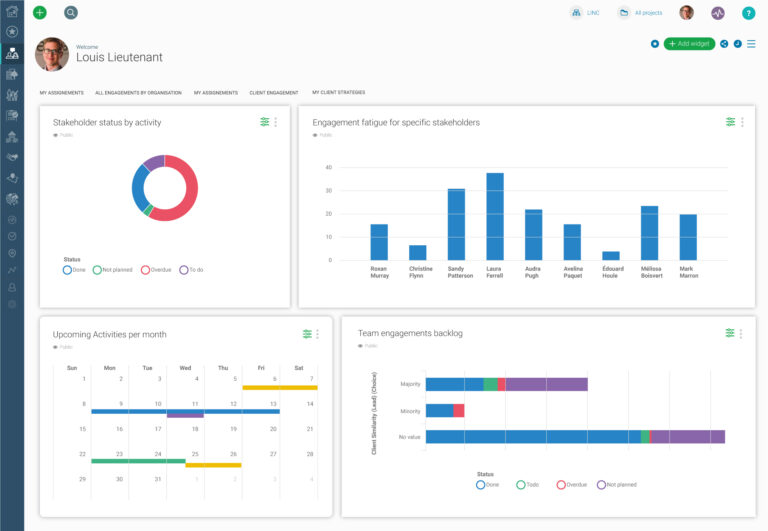Click the LINC organisation link
This screenshot has height=531, width=768.
click(x=585, y=13)
